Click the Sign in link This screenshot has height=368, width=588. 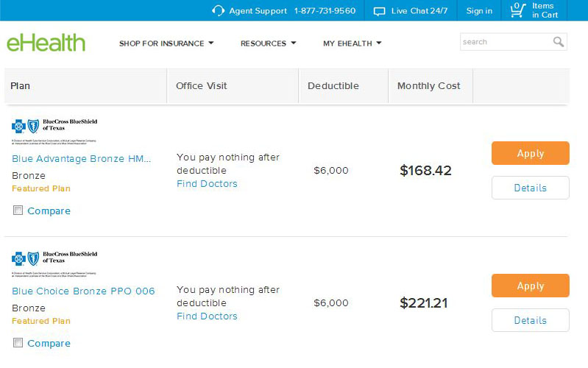click(479, 11)
